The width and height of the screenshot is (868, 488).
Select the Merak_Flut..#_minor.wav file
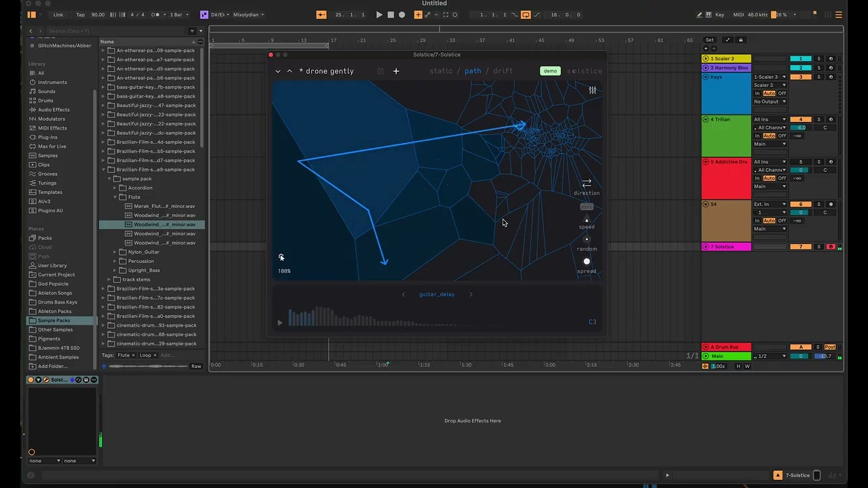[164, 206]
